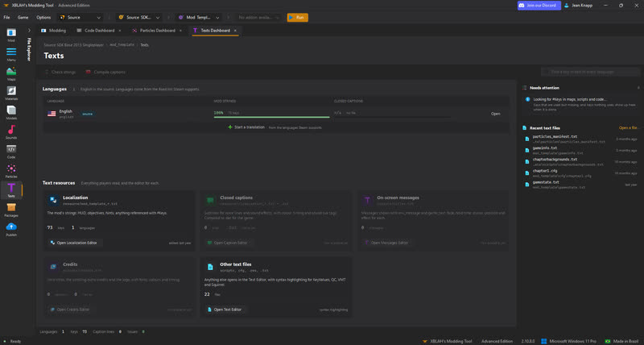
Task: Expand the File Explorer panel chevron
Action: click(29, 31)
